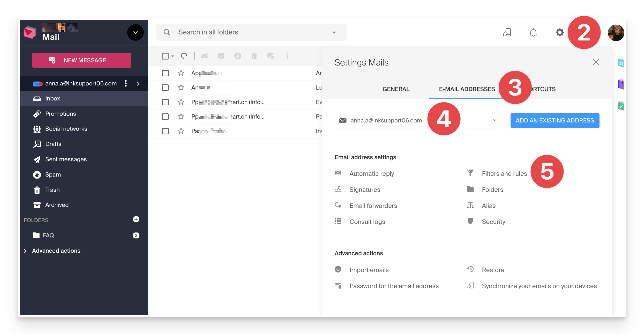The height and width of the screenshot is (335, 644).
Task: Expand Advanced actions in the sidebar
Action: [x=56, y=250]
